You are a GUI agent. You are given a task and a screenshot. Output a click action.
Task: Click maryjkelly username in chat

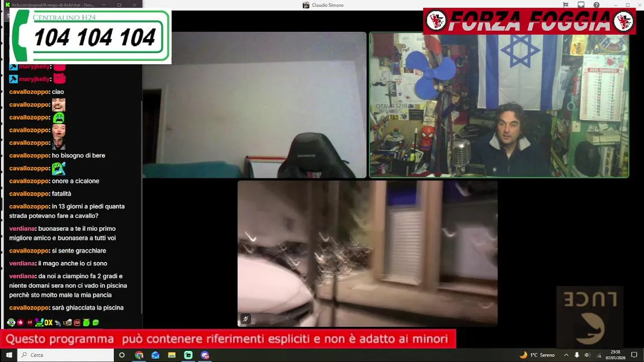coord(35,79)
